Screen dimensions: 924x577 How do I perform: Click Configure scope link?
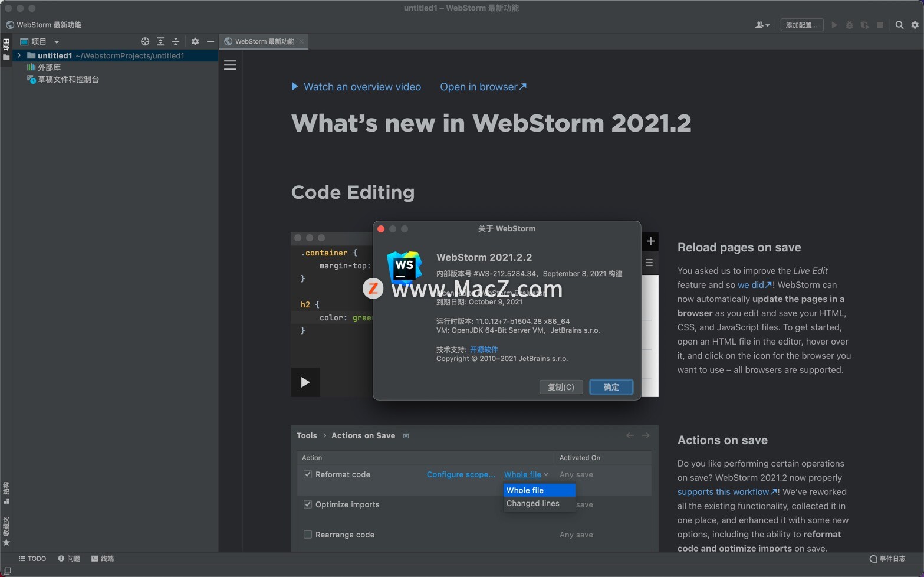[x=461, y=474]
